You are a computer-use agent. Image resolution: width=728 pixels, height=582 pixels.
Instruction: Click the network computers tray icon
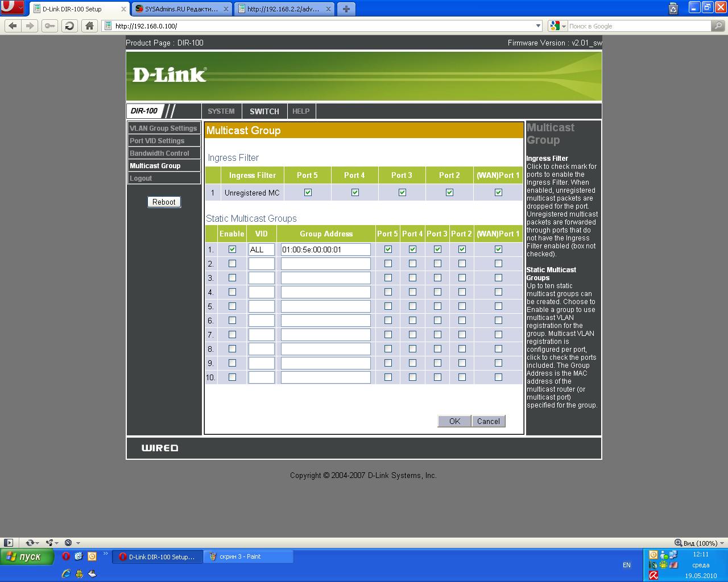coord(673,555)
